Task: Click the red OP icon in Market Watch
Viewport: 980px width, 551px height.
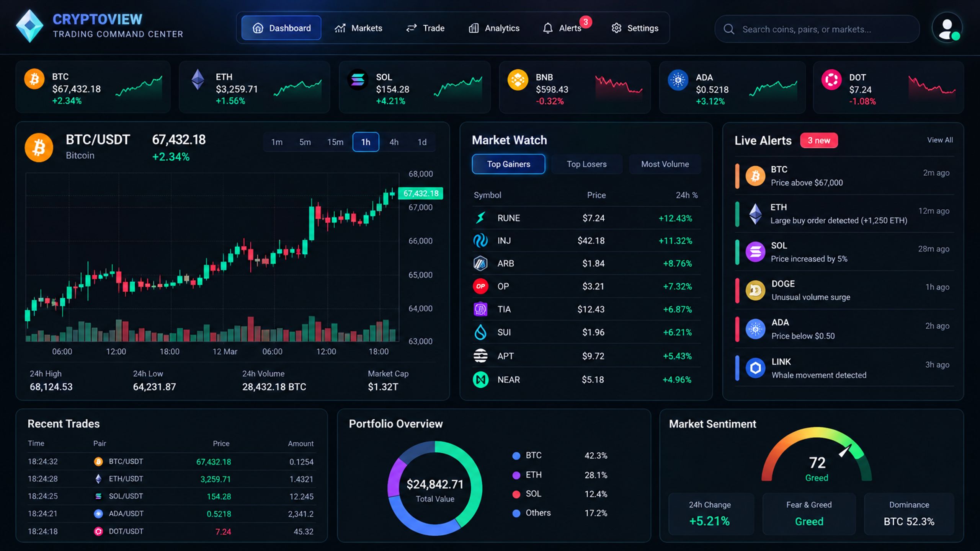Action: (480, 286)
